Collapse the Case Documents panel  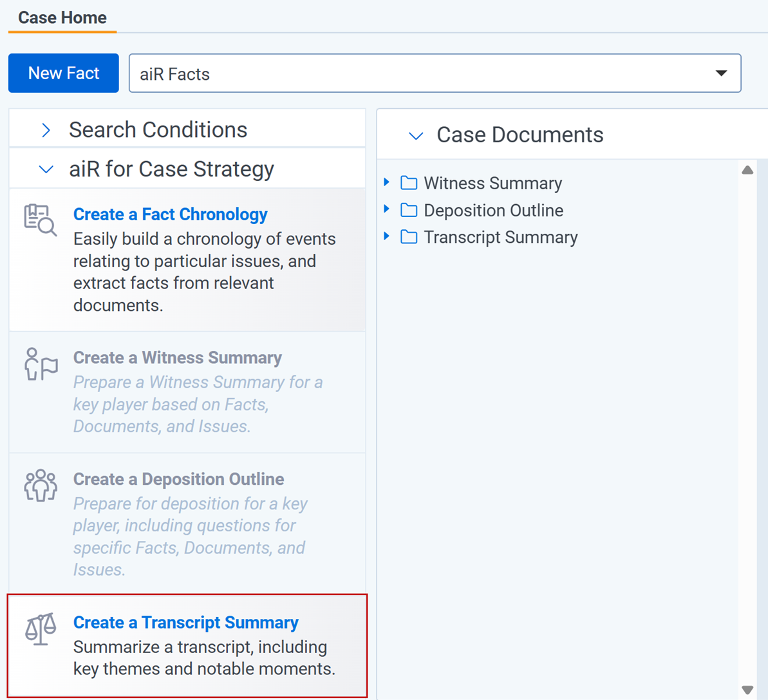[416, 136]
